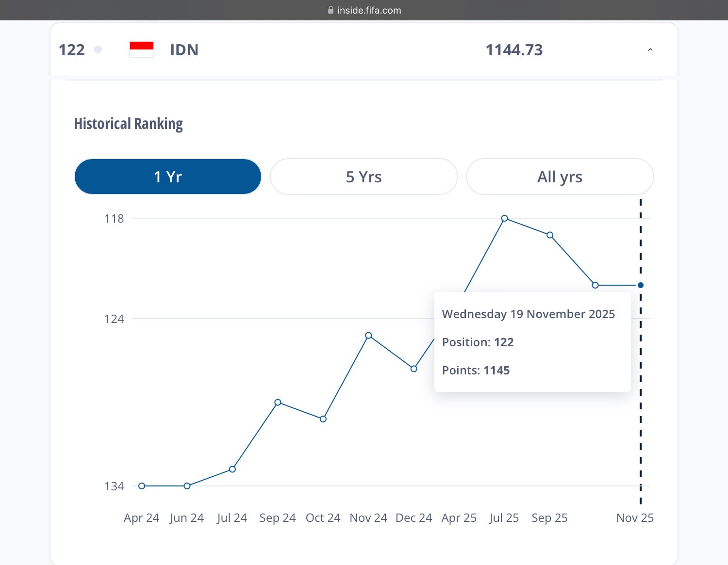Image resolution: width=728 pixels, height=565 pixels.
Task: Click the IDN team code label
Action: (x=184, y=50)
